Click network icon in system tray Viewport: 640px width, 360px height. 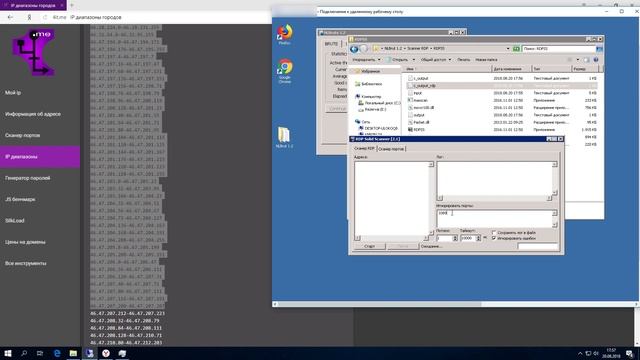click(x=588, y=353)
